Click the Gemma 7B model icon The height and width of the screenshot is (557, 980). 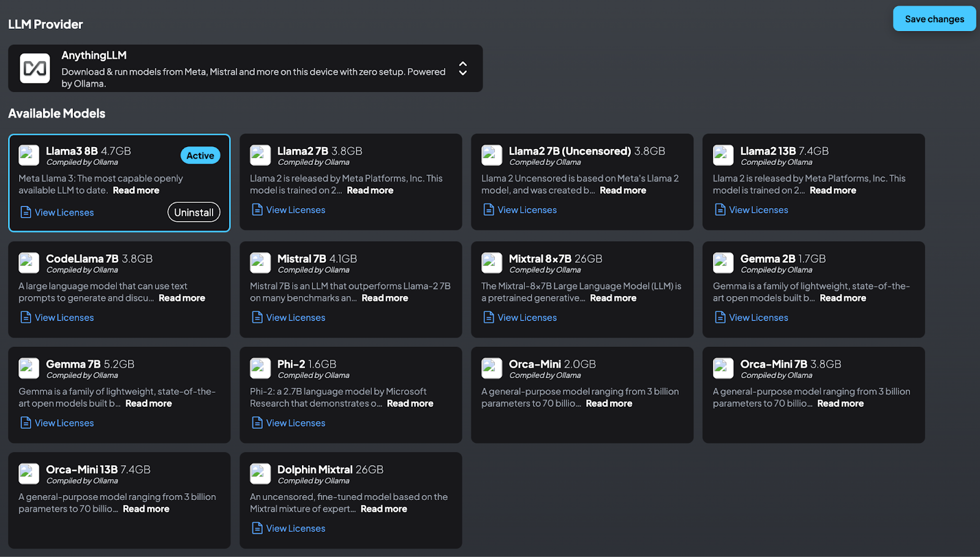coord(29,368)
